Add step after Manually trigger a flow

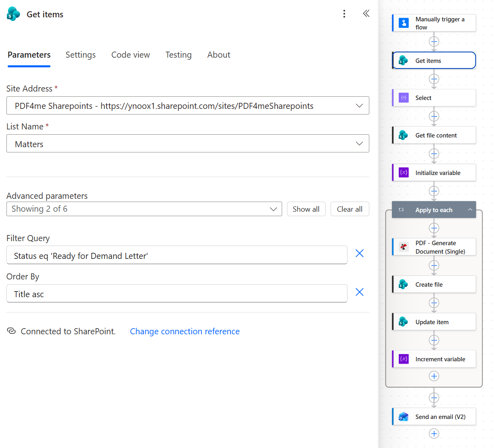point(434,42)
